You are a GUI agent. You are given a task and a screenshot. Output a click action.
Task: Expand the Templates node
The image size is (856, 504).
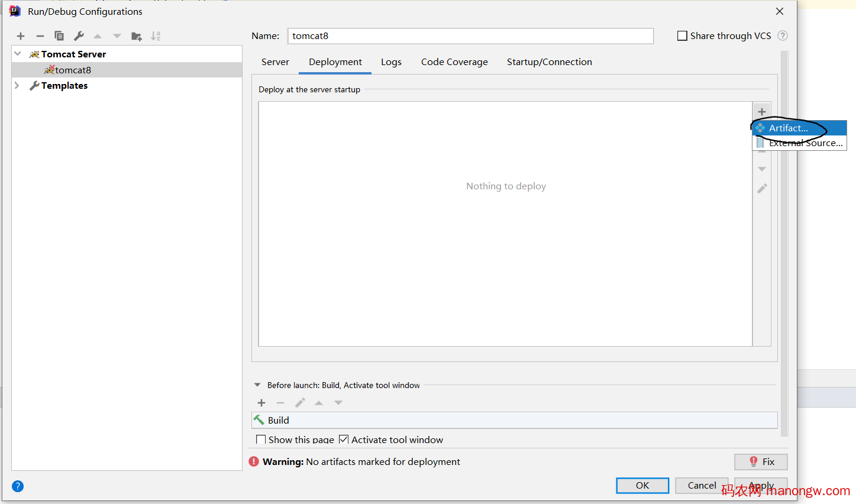point(17,85)
